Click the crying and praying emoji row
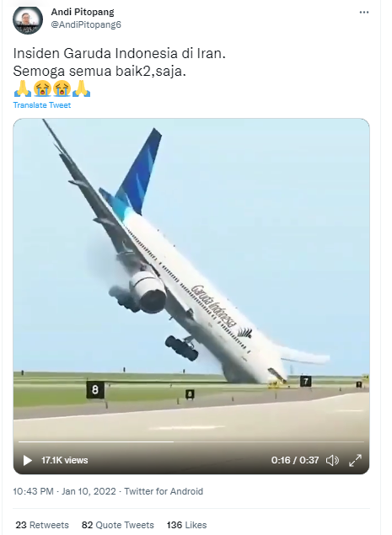392x535 pixels. click(x=52, y=88)
